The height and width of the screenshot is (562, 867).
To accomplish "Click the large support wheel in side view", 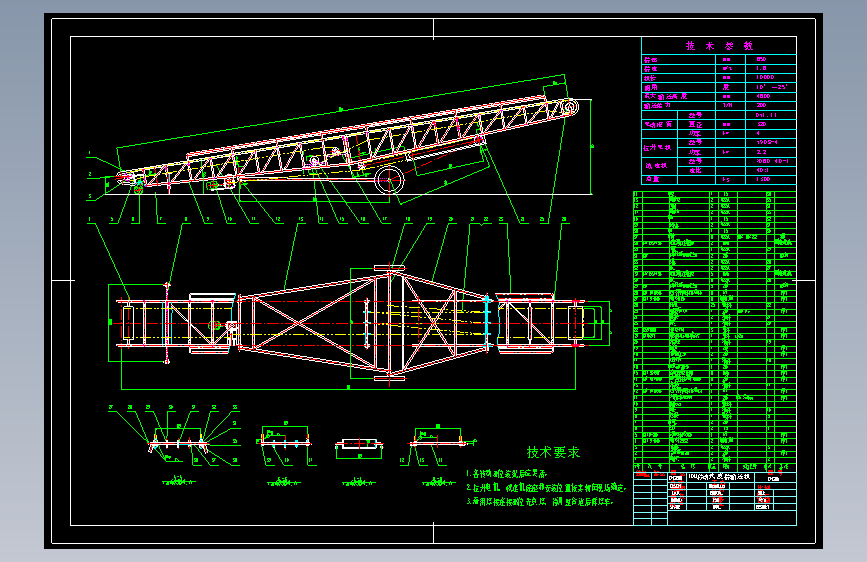I will 389,179.
